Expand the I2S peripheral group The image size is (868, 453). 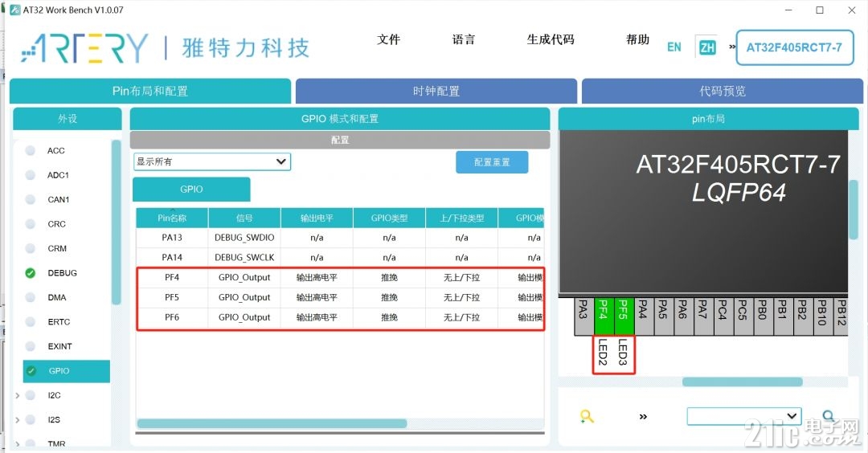click(17, 420)
